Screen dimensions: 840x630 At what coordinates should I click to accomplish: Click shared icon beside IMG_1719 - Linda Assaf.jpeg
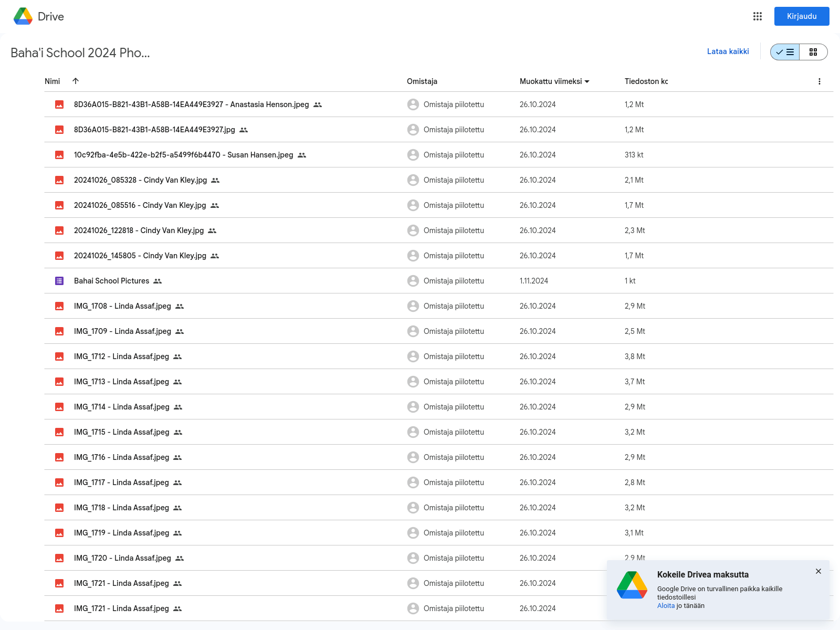(x=177, y=533)
